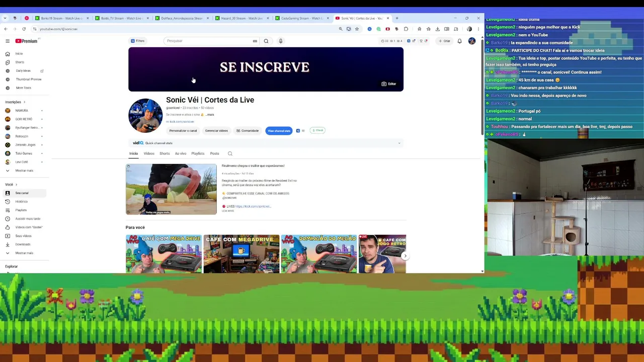Open Thumbnail Preview sidebar item
This screenshot has height=362, width=644.
click(24, 79)
